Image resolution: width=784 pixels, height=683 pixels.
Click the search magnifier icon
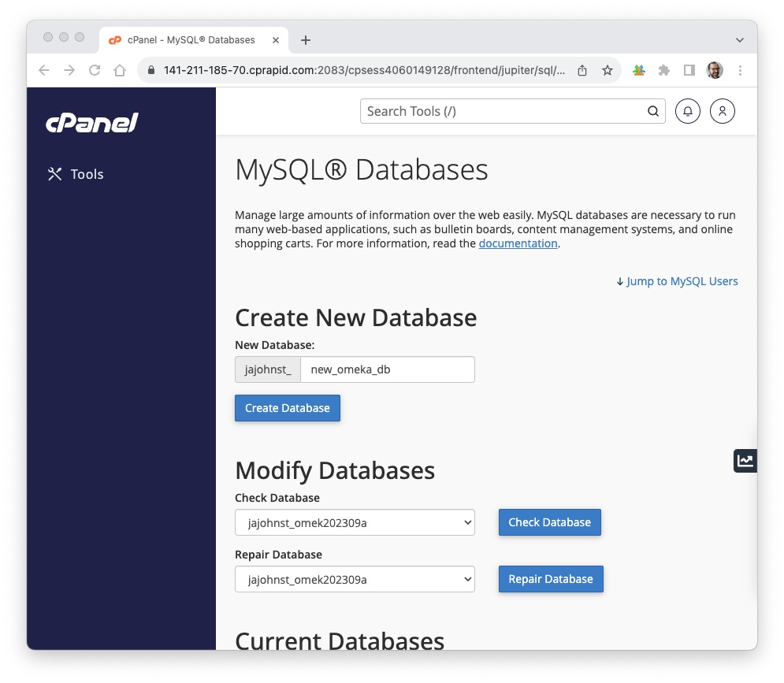[653, 111]
